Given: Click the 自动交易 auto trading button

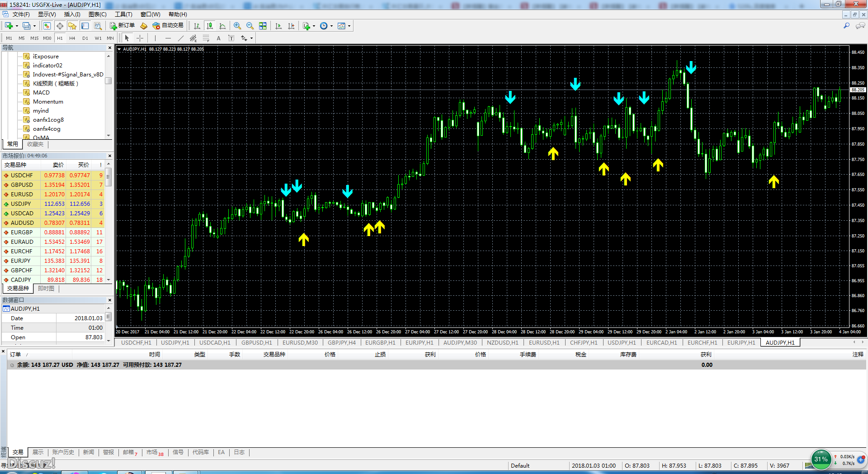Looking at the screenshot, I should (168, 26).
